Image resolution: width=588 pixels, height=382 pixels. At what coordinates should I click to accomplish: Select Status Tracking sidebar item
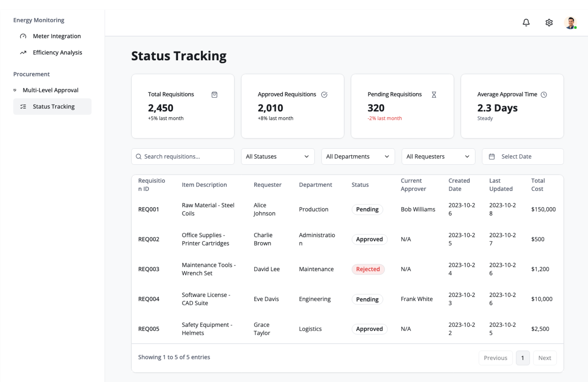52,107
